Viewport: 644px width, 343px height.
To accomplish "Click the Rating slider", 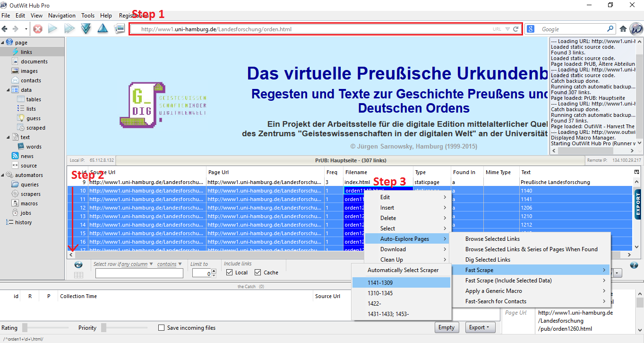I will (x=45, y=327).
